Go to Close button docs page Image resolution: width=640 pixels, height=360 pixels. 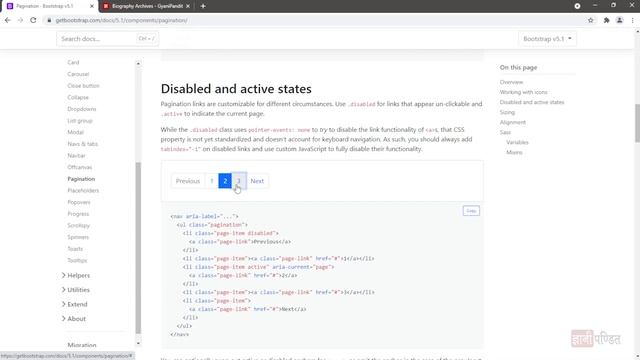coord(83,86)
